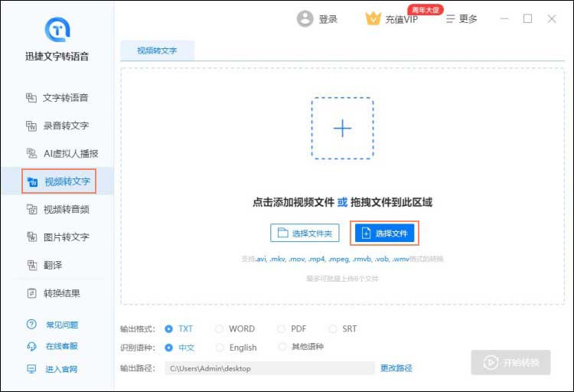Open the 更多 menu
Image resolution: width=574 pixels, height=392 pixels.
coord(461,18)
